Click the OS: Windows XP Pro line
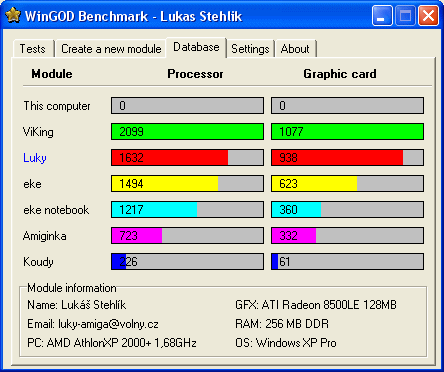 click(286, 343)
